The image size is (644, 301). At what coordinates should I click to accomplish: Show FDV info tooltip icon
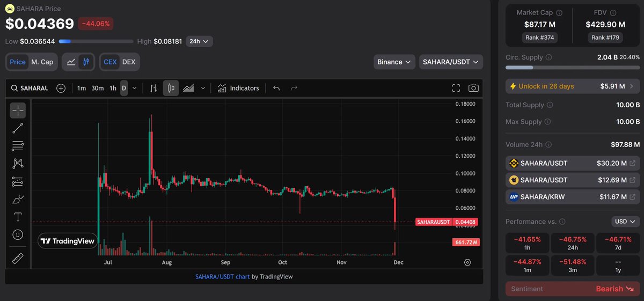click(x=612, y=12)
